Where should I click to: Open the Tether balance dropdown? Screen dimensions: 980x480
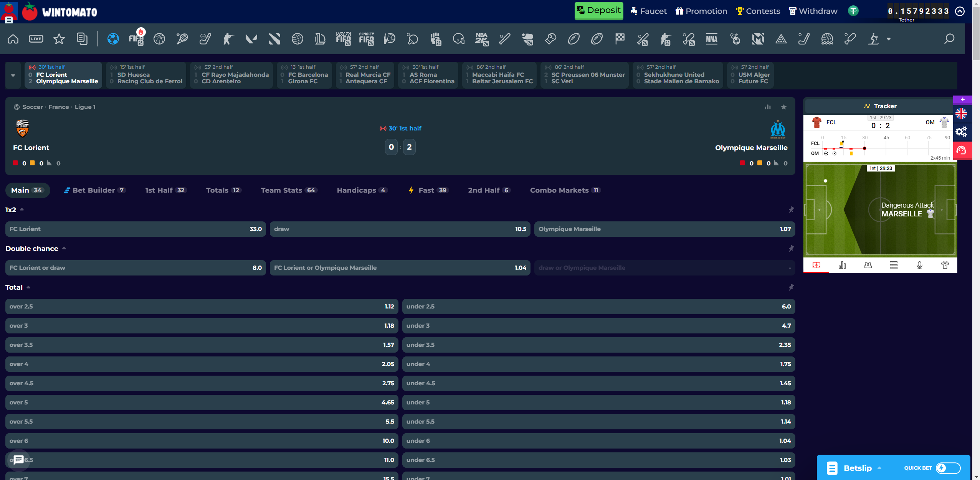960,11
